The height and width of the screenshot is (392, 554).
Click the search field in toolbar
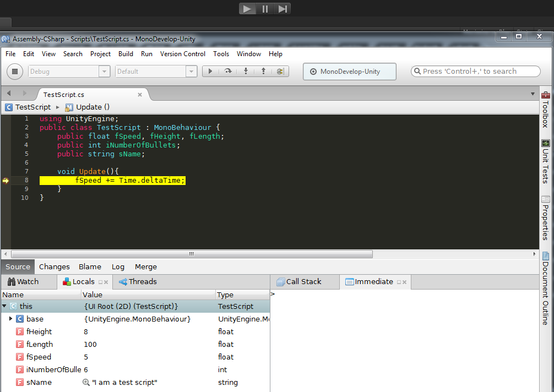(x=476, y=72)
